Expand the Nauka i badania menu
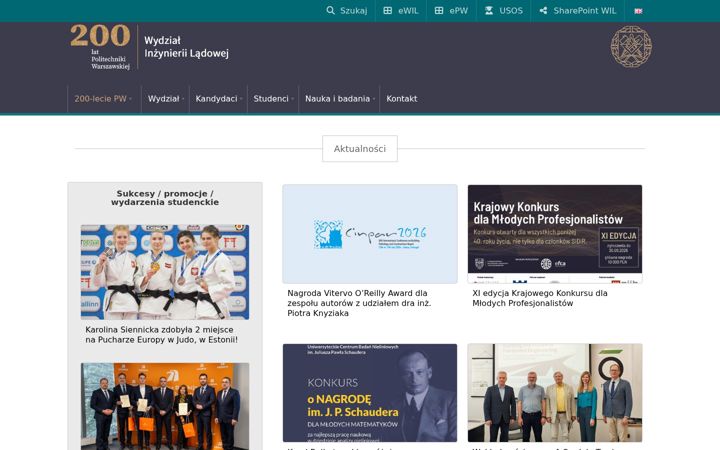This screenshot has width=720, height=450. click(339, 99)
